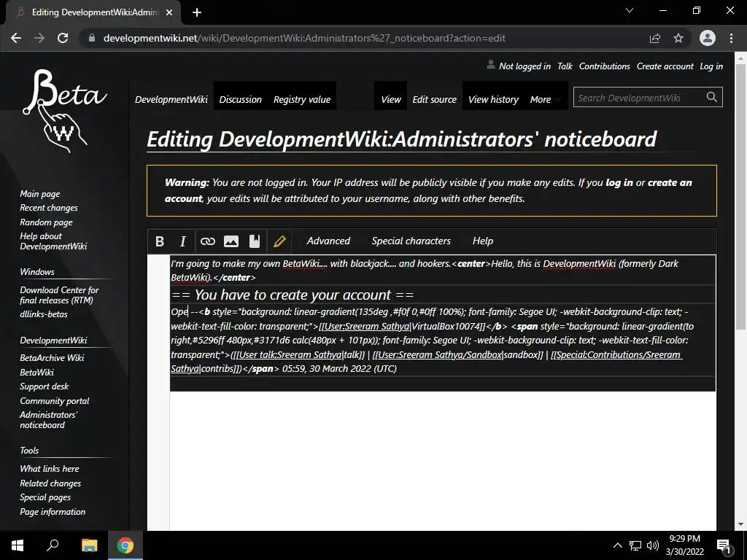Open Random page from sidebar

click(x=46, y=222)
